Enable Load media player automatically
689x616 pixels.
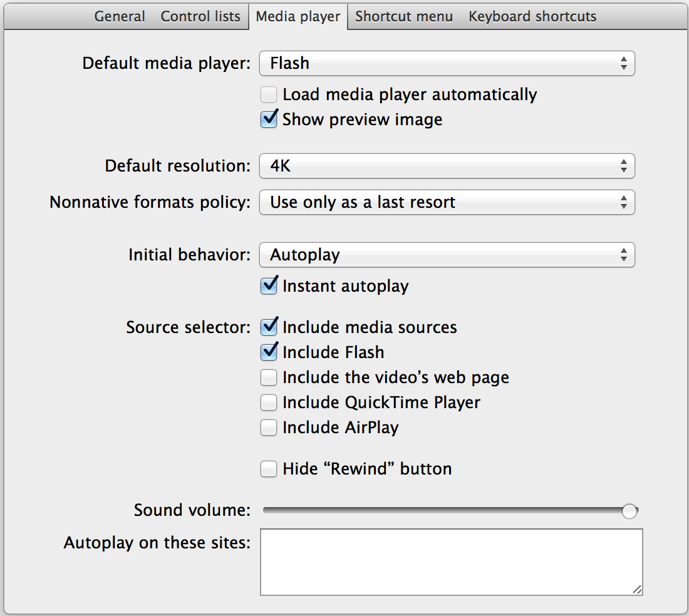point(269,95)
